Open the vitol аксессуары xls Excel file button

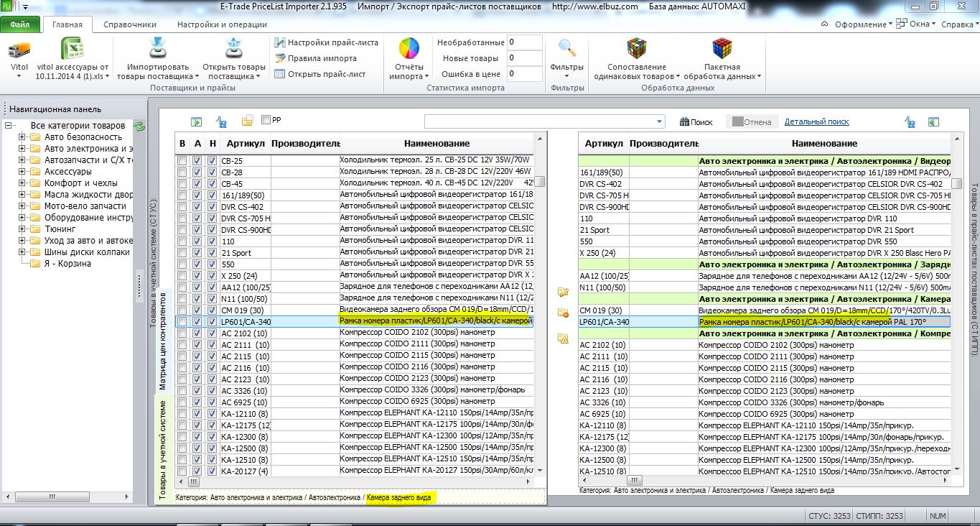[73, 57]
